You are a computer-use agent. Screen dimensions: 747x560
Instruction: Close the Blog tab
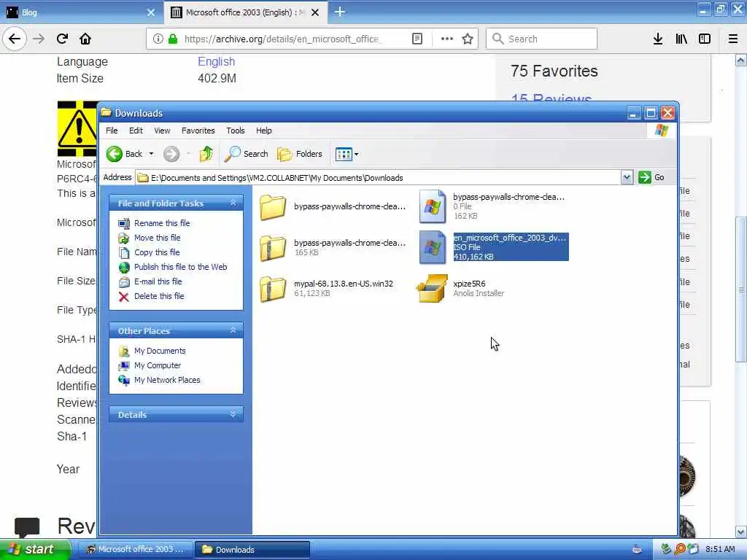[x=150, y=12]
